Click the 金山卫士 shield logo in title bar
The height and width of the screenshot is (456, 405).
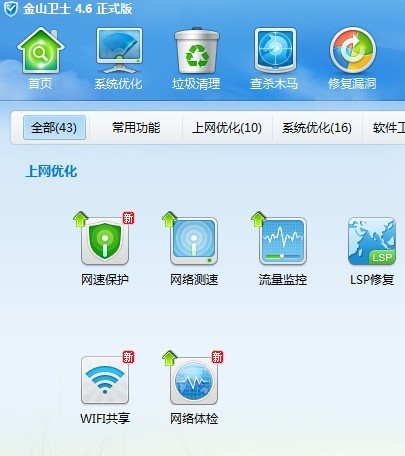tap(11, 9)
